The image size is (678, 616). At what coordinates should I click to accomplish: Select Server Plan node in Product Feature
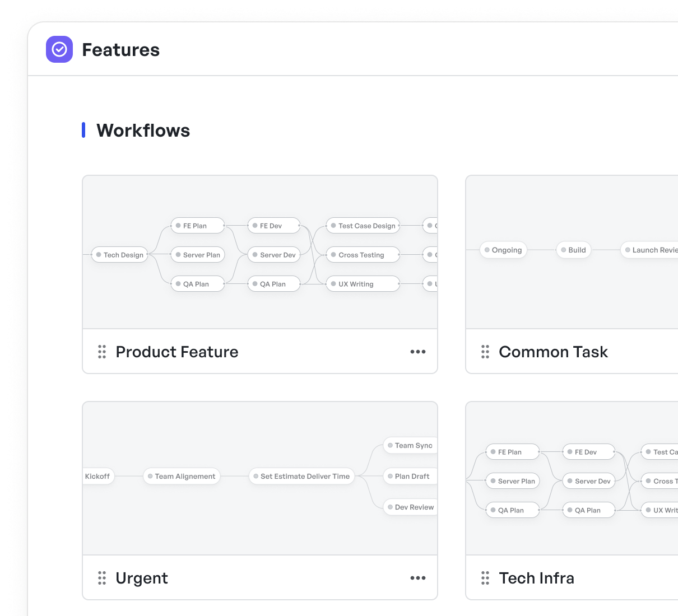[197, 255]
